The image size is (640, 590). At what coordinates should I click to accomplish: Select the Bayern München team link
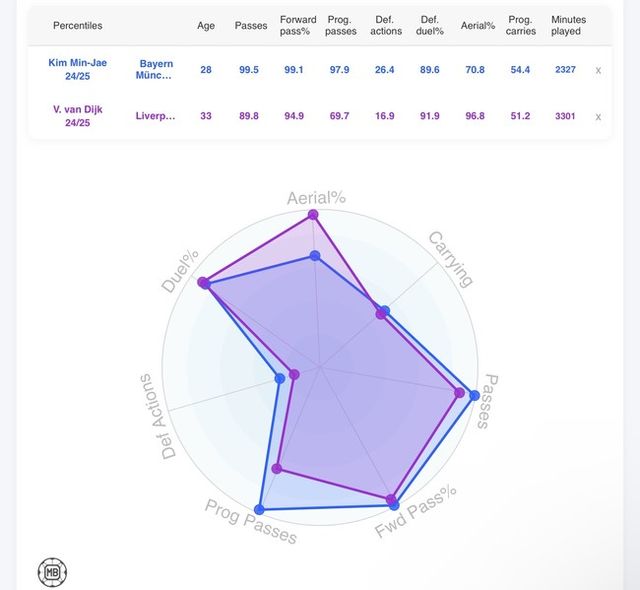[x=155, y=69]
